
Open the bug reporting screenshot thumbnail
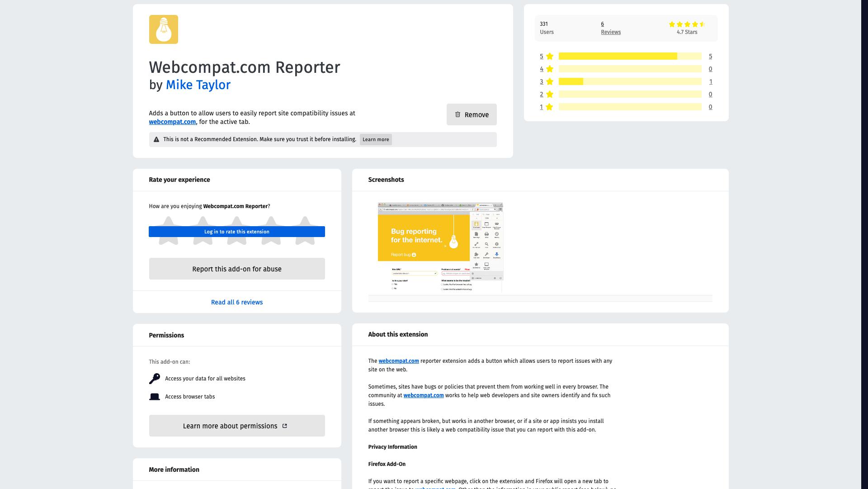[x=440, y=247]
